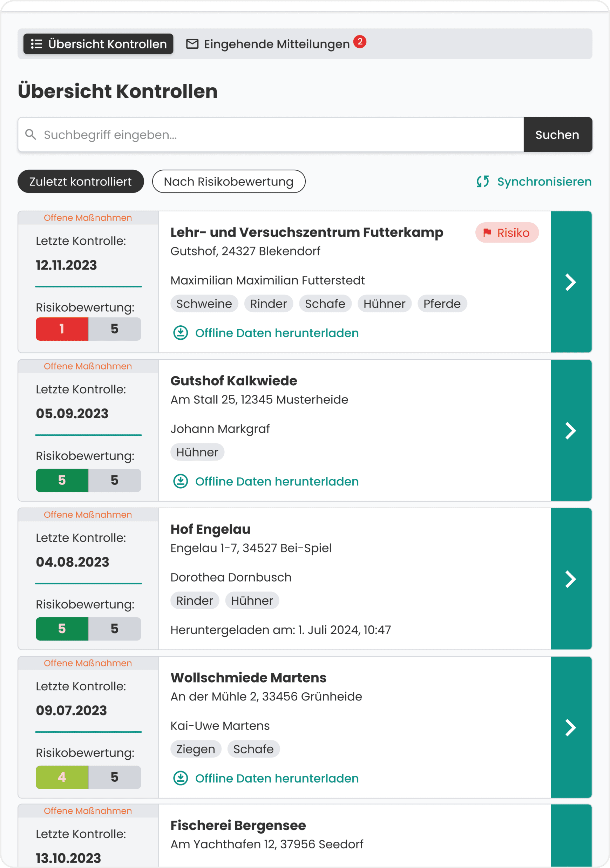Open Lehr- und Versuchszentrum Futterkamp details arrow
The height and width of the screenshot is (868, 610).
point(571,282)
